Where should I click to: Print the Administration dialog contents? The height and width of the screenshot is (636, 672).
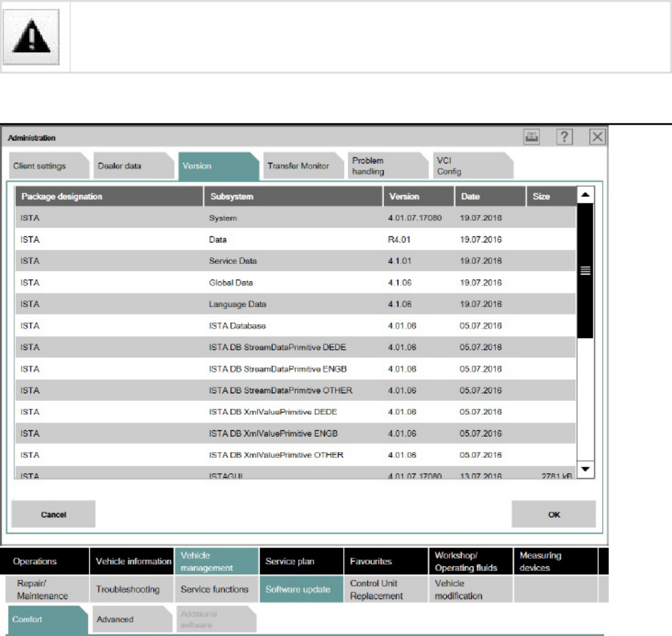pos(532,137)
